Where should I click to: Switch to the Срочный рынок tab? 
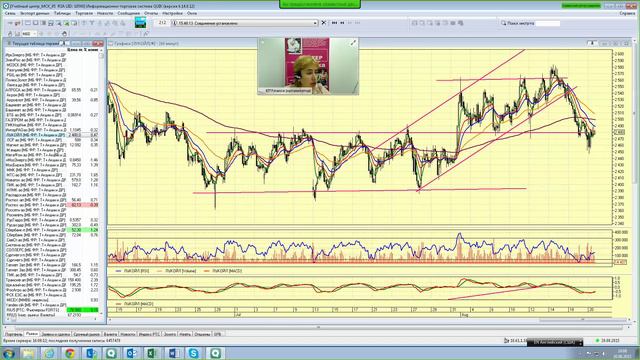(x=87, y=334)
